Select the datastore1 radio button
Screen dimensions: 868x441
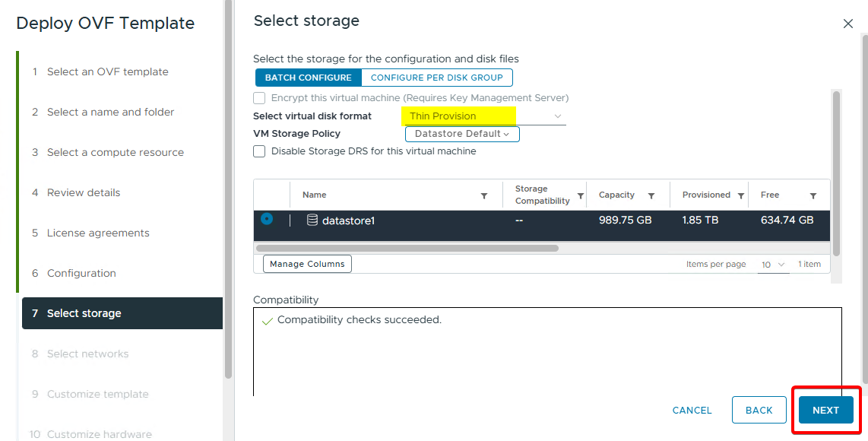click(x=267, y=219)
